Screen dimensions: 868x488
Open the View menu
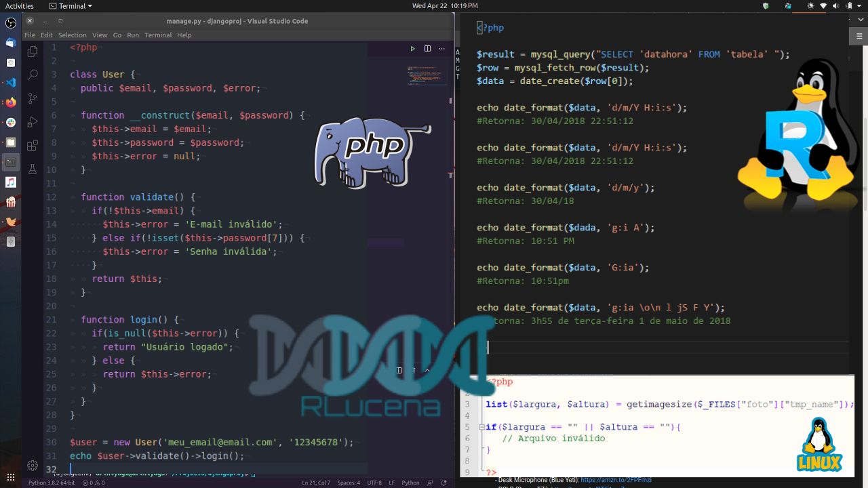(100, 35)
